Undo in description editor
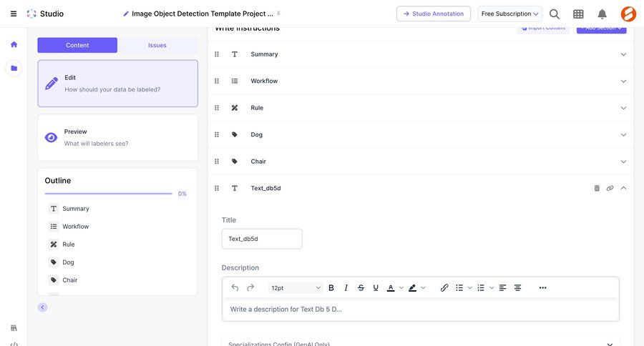This screenshot has width=644, height=346. click(235, 287)
